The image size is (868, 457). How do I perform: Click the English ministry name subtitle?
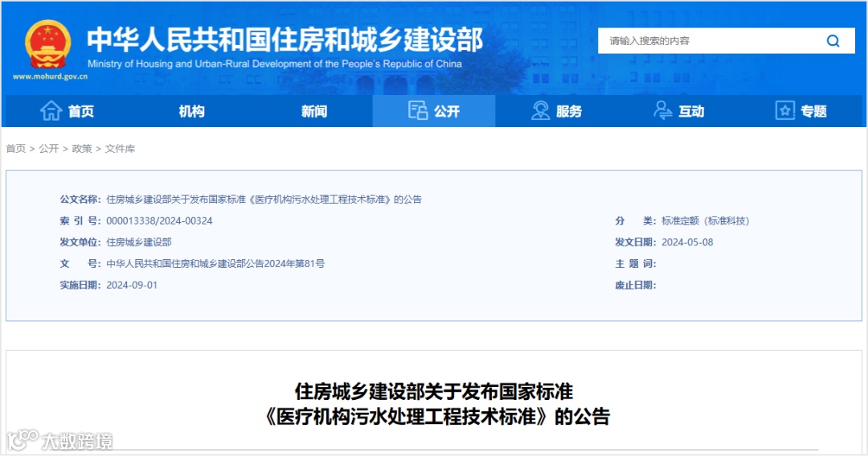(275, 64)
